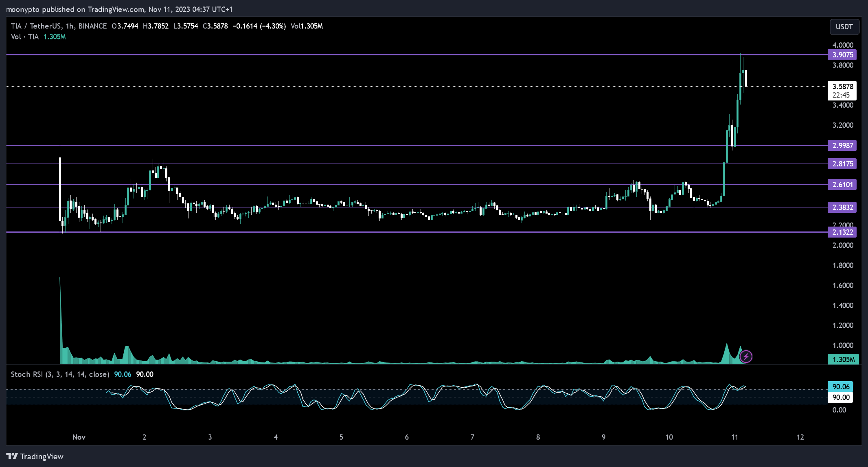Image resolution: width=868 pixels, height=467 pixels.
Task: Click the TradingView logo
Action: point(35,456)
